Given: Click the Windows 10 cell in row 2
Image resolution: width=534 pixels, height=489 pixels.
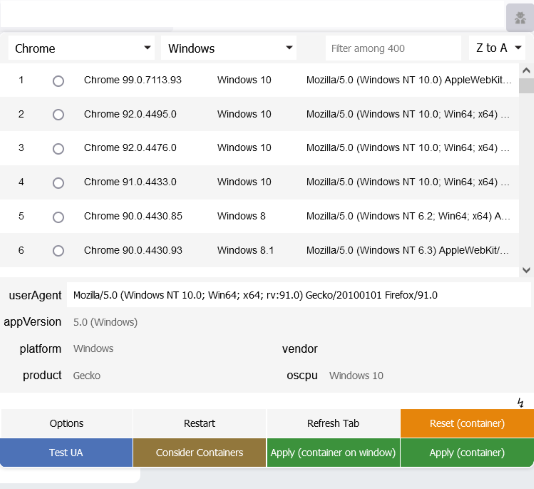Looking at the screenshot, I should 244,114.
